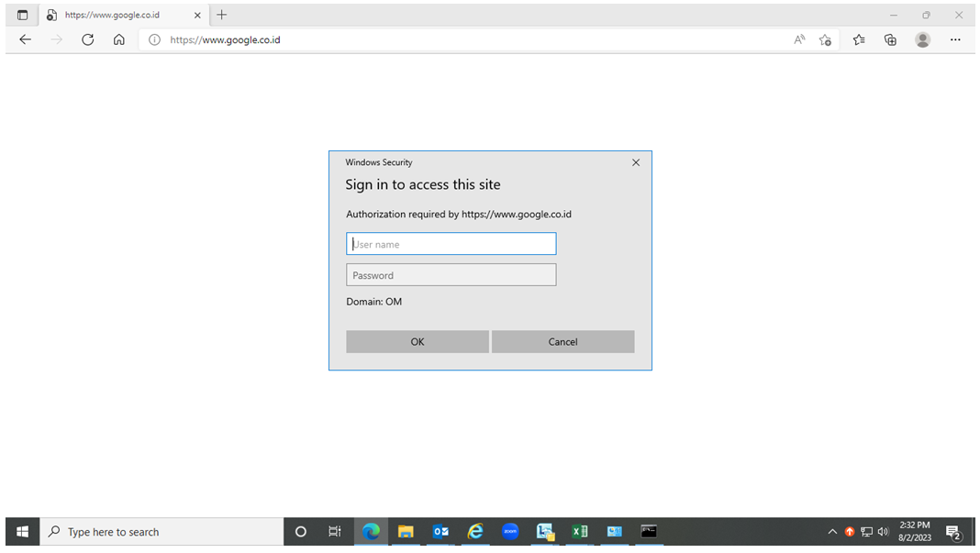Refresh the current page
Screen dimensions: 980x553
87,39
